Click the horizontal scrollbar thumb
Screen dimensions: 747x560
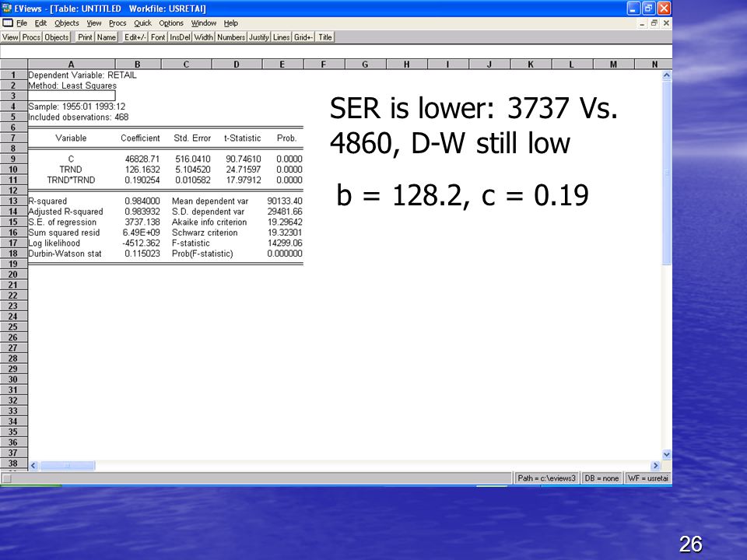coord(67,465)
